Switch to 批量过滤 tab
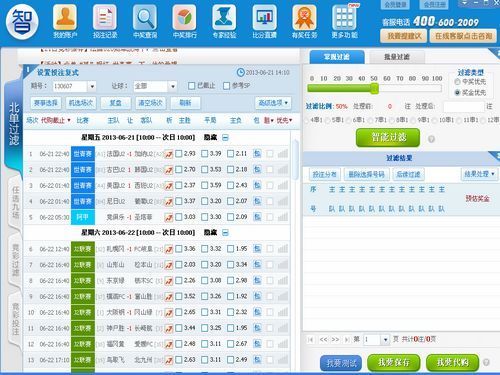 [x=396, y=57]
